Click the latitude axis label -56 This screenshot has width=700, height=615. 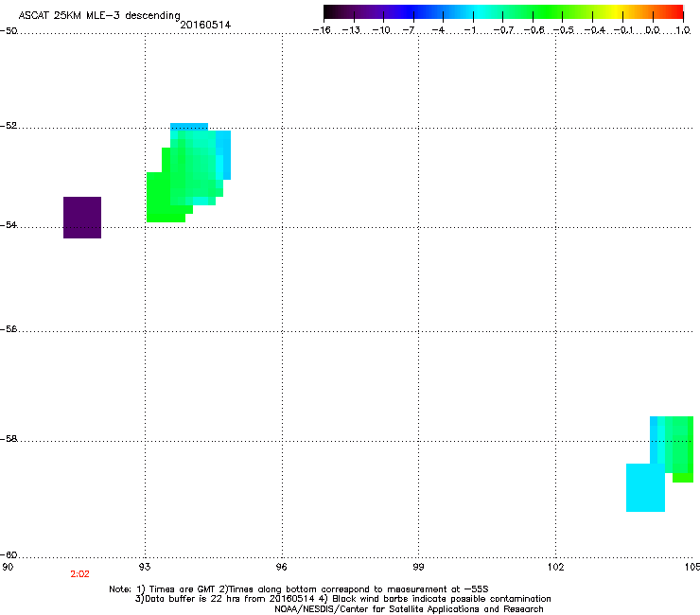tap(9, 328)
